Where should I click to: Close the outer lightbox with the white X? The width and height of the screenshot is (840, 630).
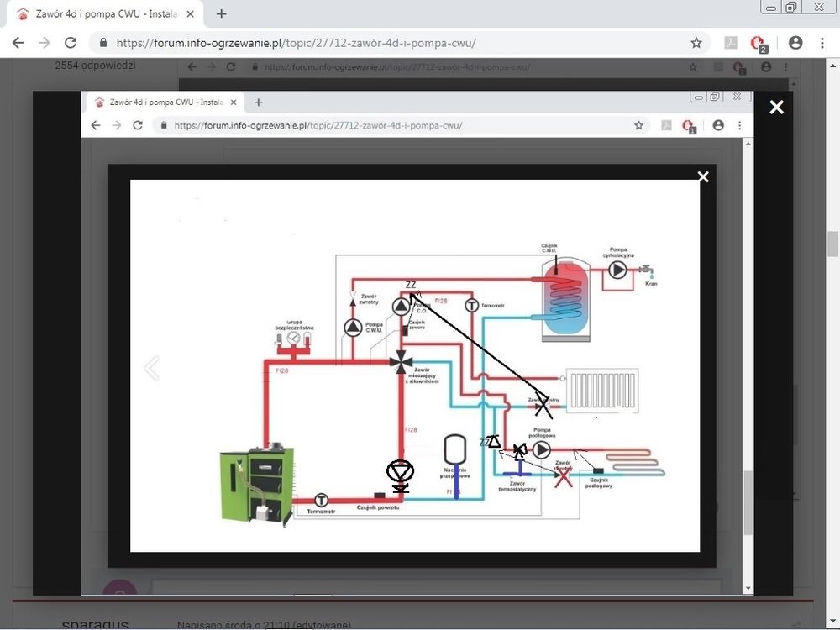tap(776, 107)
